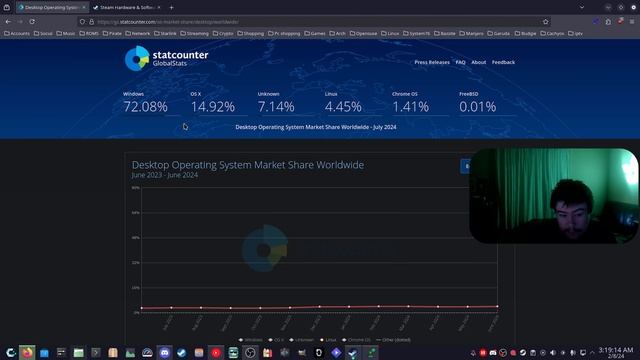Open the Press Releases link
This screenshot has width=640, height=360.
[432, 62]
